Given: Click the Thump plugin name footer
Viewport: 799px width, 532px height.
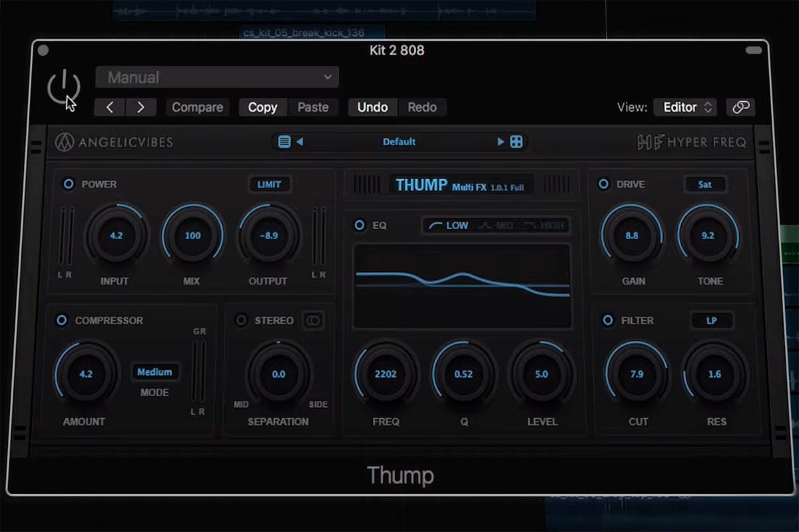Looking at the screenshot, I should click(400, 475).
